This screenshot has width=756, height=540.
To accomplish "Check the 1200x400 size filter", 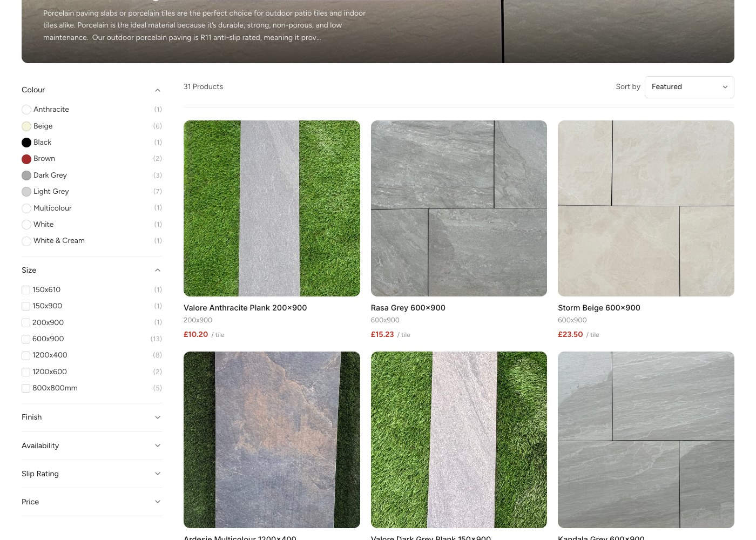I will pos(26,355).
